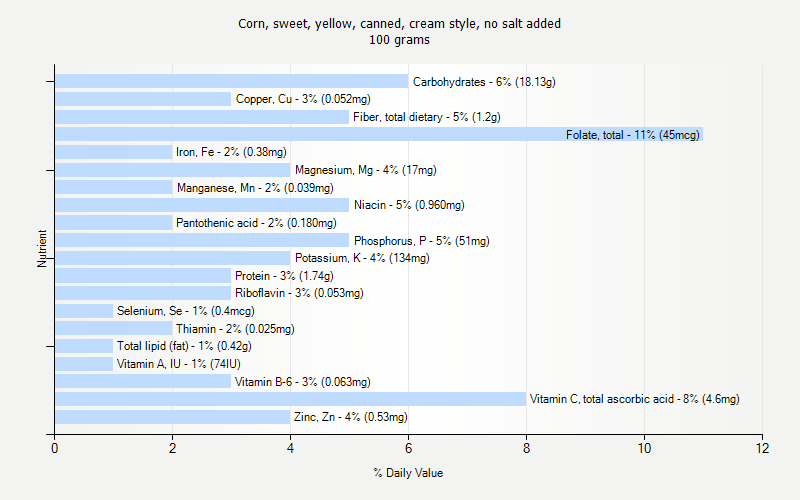Click the x-axis tick label "12"

click(762, 448)
